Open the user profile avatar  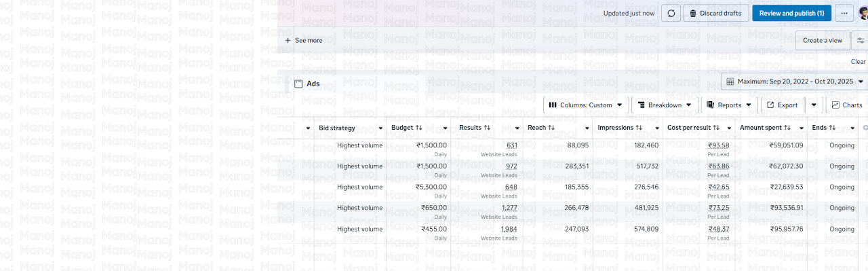[863, 13]
